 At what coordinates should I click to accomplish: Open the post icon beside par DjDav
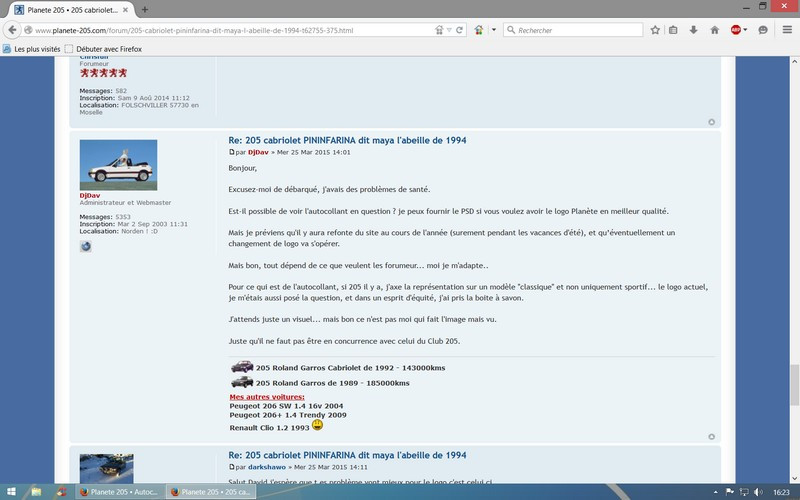232,152
